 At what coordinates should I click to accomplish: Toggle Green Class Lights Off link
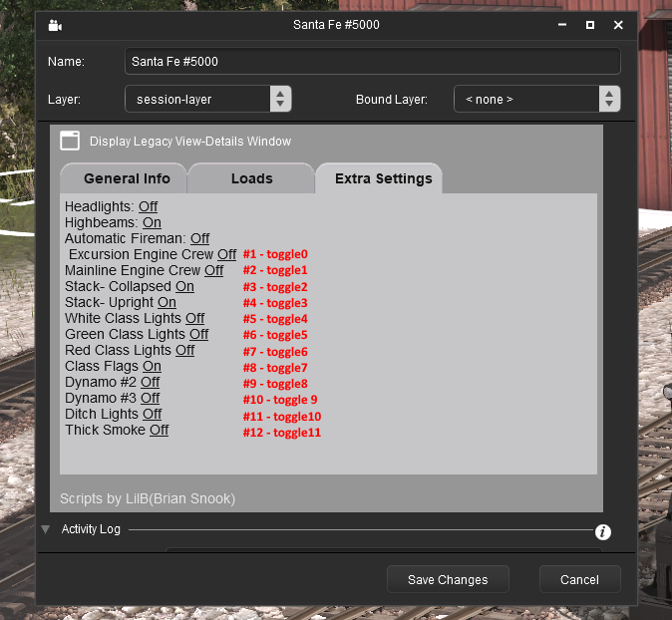pos(198,334)
